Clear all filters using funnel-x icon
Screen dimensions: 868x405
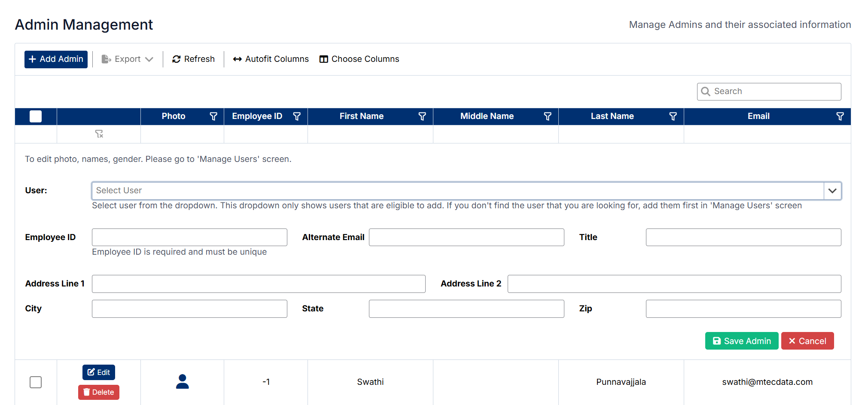[99, 134]
